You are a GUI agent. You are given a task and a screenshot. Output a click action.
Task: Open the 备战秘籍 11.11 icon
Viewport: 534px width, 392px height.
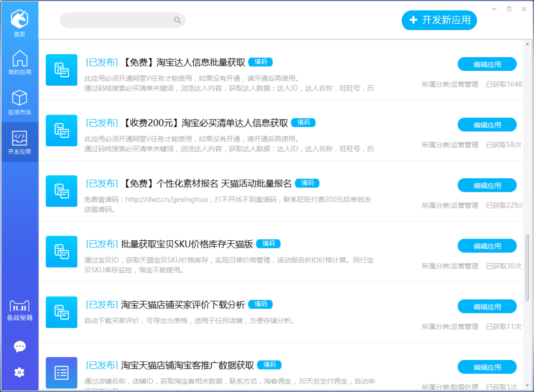(x=20, y=310)
